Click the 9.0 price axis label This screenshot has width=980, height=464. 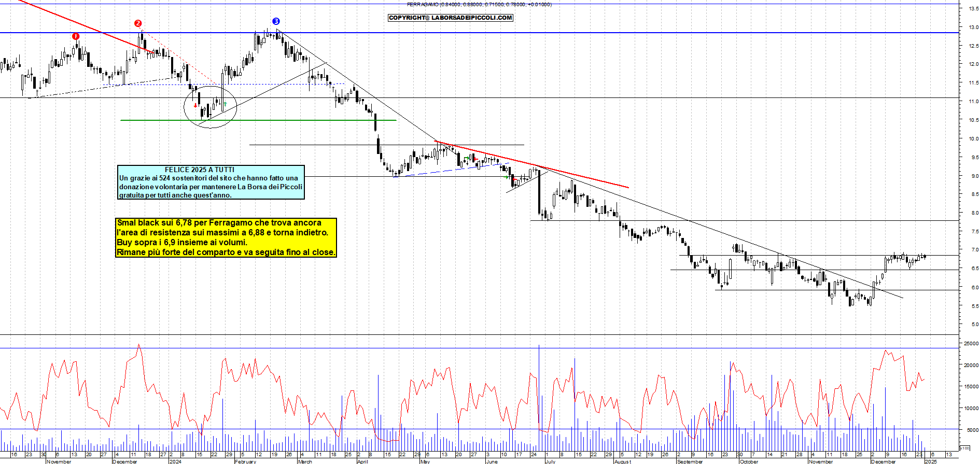(975, 176)
